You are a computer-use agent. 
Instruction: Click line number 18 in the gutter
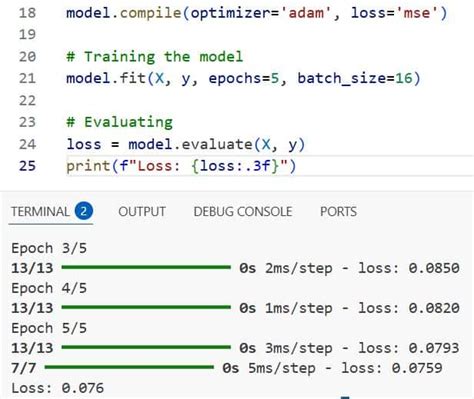[27, 13]
